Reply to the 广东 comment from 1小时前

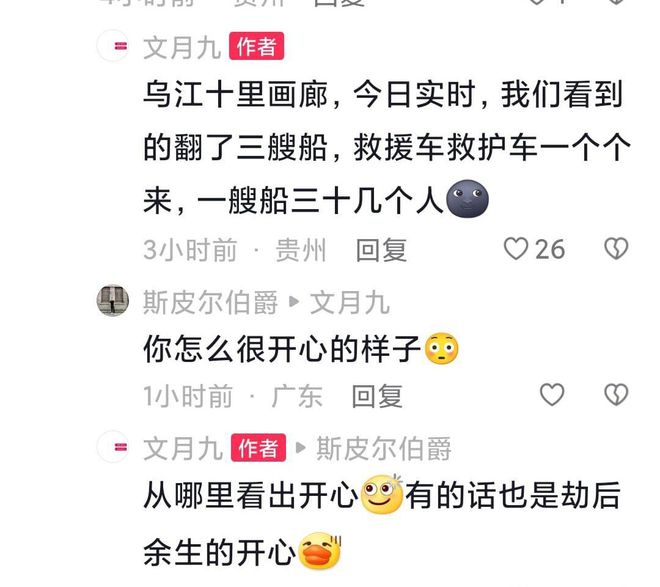(x=377, y=396)
